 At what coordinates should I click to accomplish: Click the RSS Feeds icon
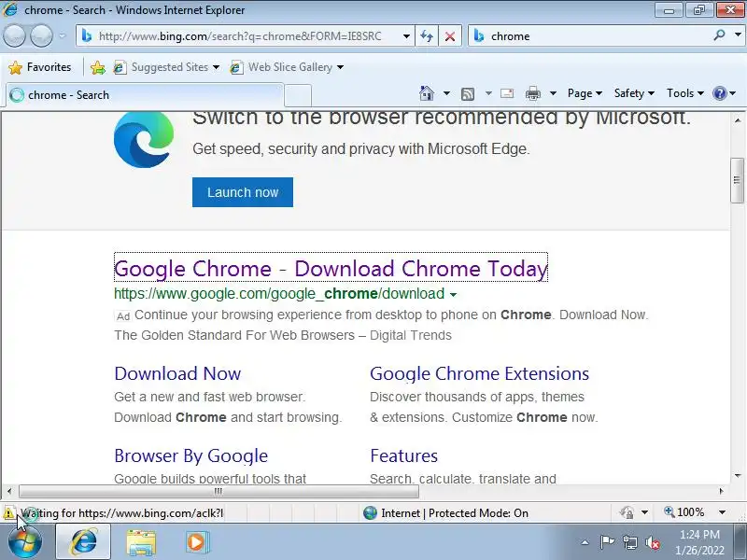[x=468, y=94]
